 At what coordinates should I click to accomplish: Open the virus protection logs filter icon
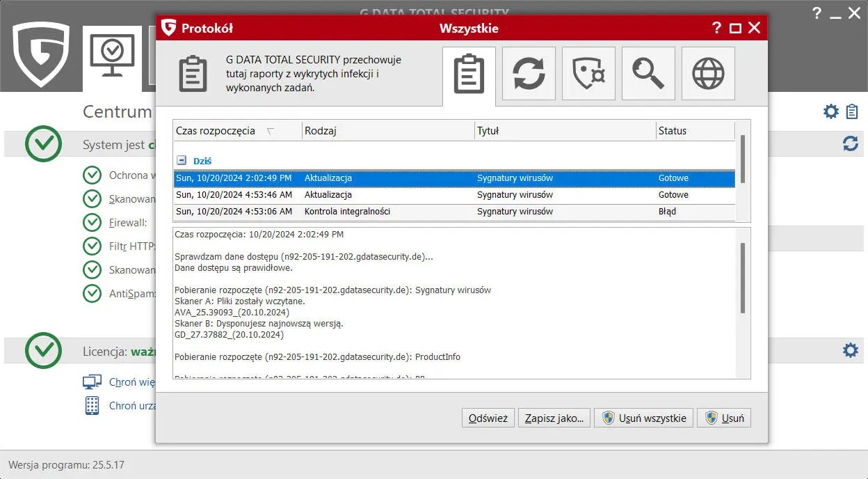[588, 73]
